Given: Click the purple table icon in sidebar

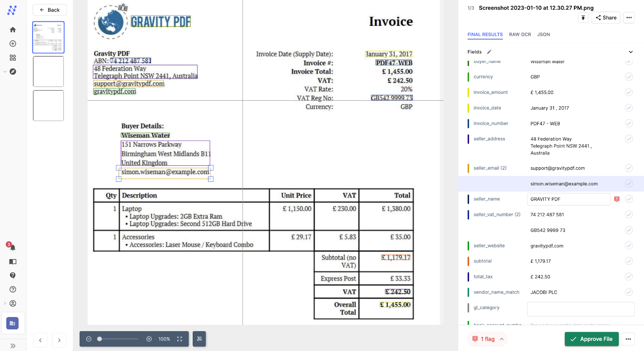Looking at the screenshot, I should point(12,323).
